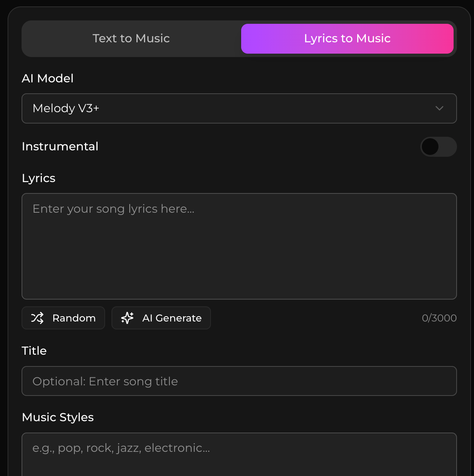Open the Melody V3+ model dropdown
The width and height of the screenshot is (474, 476).
pyautogui.click(x=239, y=108)
